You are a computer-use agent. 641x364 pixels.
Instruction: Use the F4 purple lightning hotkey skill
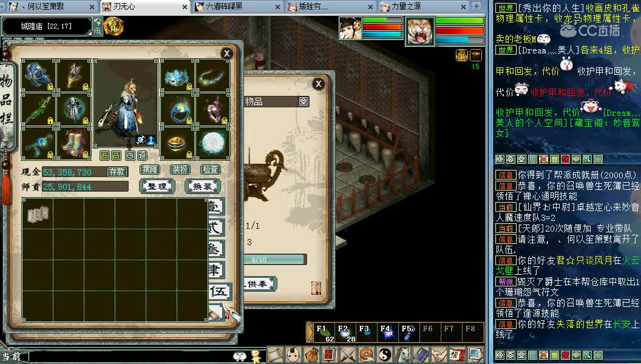coord(388,333)
